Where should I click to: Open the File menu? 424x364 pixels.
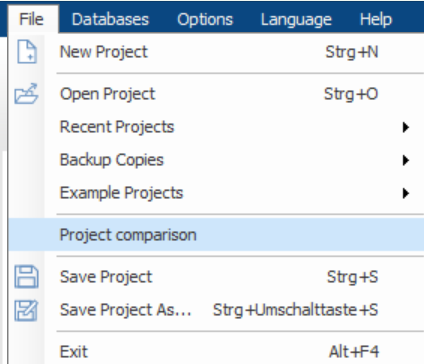coord(31,19)
